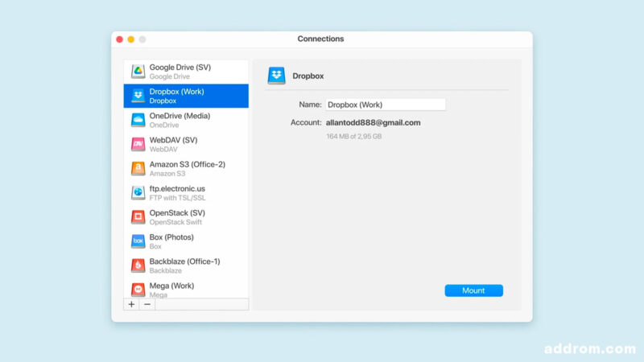Click the Amazon S3 icon
Screen dimensions: 644x362
tap(138, 168)
